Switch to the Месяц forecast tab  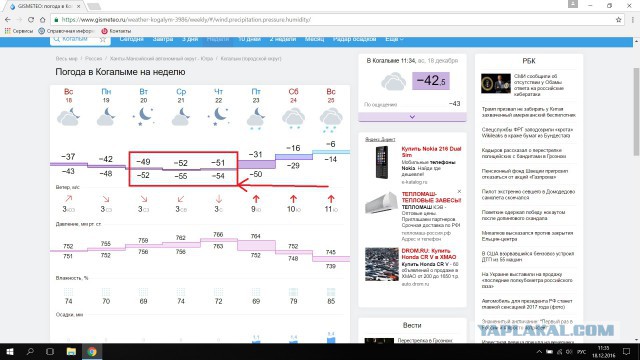[314, 39]
